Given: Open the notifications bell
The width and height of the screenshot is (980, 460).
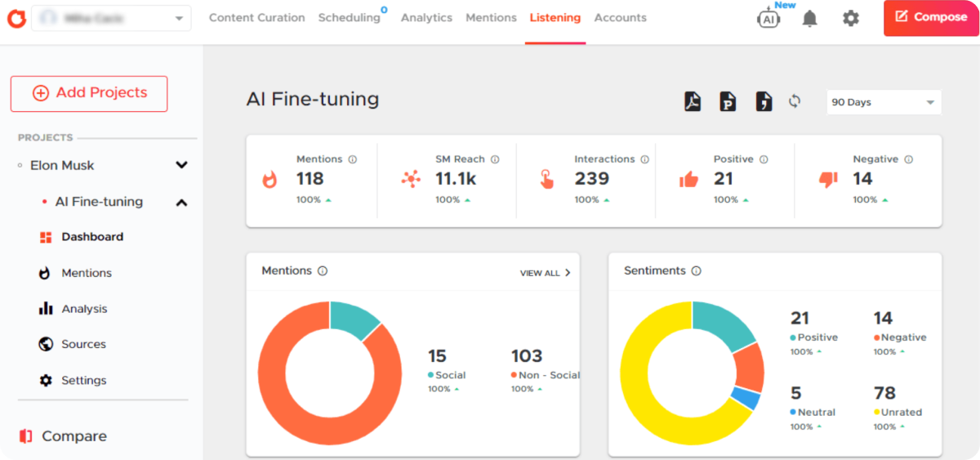Looking at the screenshot, I should click(x=809, y=18).
